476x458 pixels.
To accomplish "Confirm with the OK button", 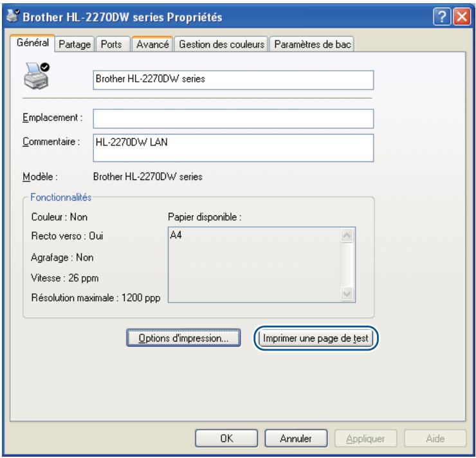I will tap(226, 438).
